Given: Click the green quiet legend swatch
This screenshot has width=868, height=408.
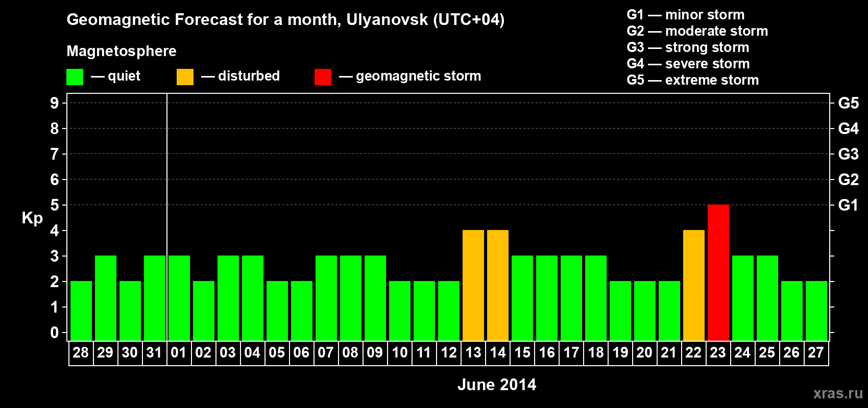Looking at the screenshot, I should (75, 77).
